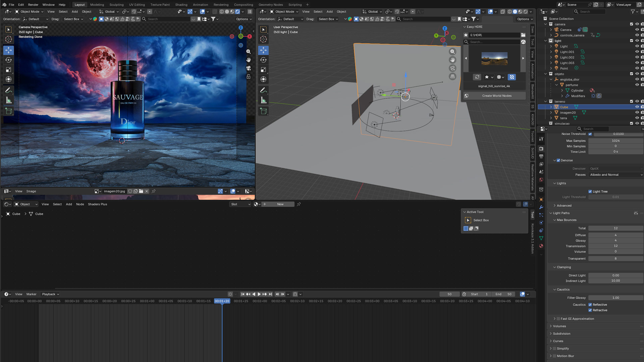Image resolution: width=644 pixels, height=362 pixels.
Task: Hide the Light.002 object in outliner
Action: 637,57
